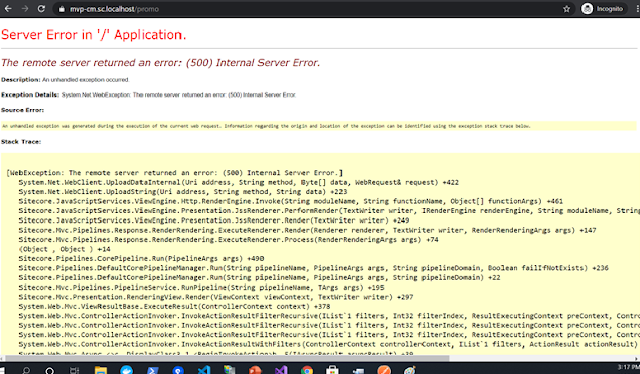
Task: Click the "Exception Details:" label
Action: point(30,95)
